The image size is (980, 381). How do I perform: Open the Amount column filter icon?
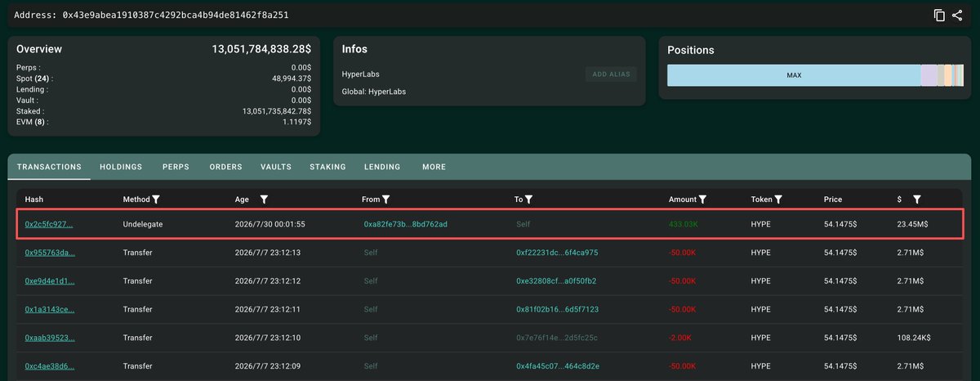(x=702, y=199)
